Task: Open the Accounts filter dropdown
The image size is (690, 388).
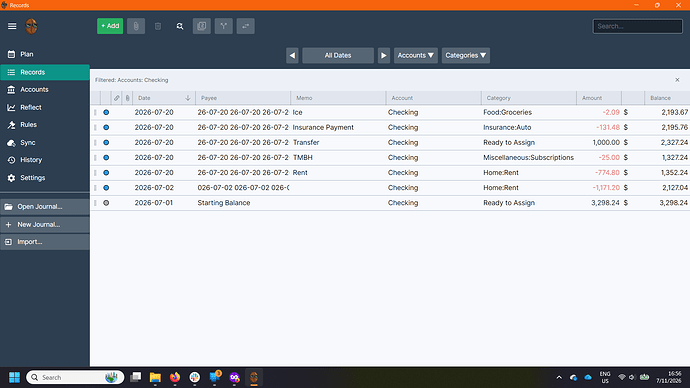Action: point(416,55)
